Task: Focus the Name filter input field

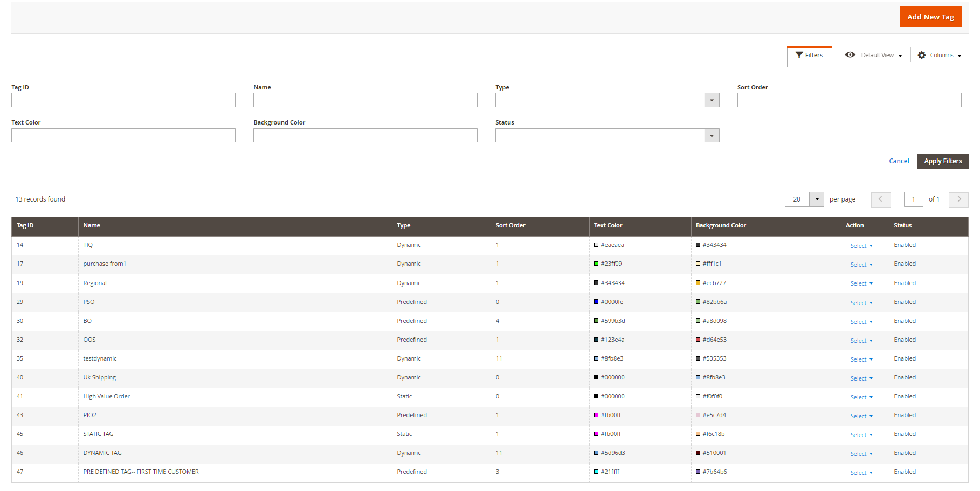Action: [x=365, y=100]
